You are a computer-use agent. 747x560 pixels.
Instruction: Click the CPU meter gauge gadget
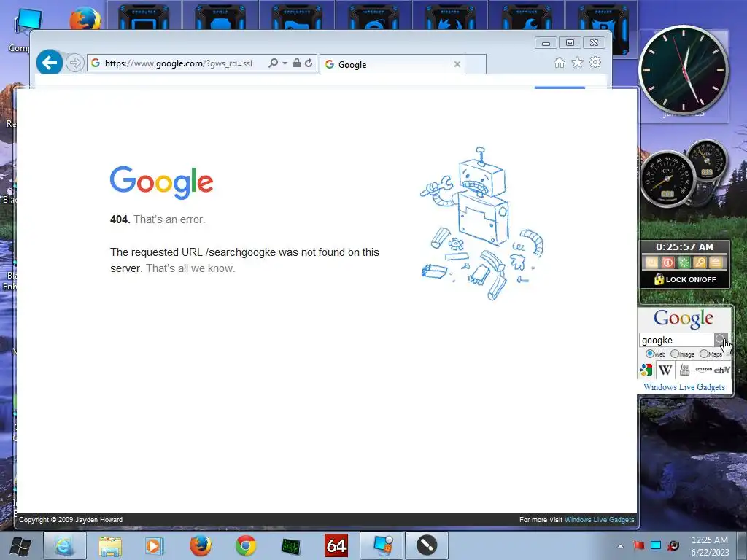[x=667, y=178]
